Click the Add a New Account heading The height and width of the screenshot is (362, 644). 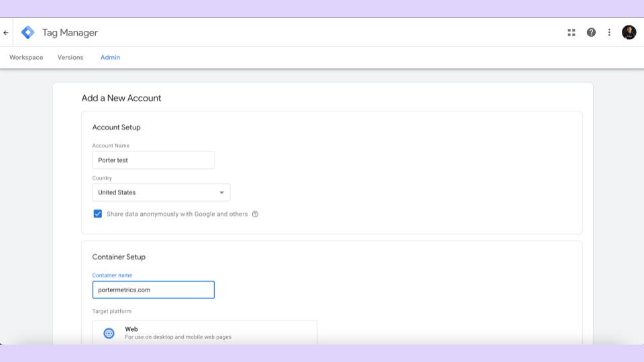click(x=121, y=98)
